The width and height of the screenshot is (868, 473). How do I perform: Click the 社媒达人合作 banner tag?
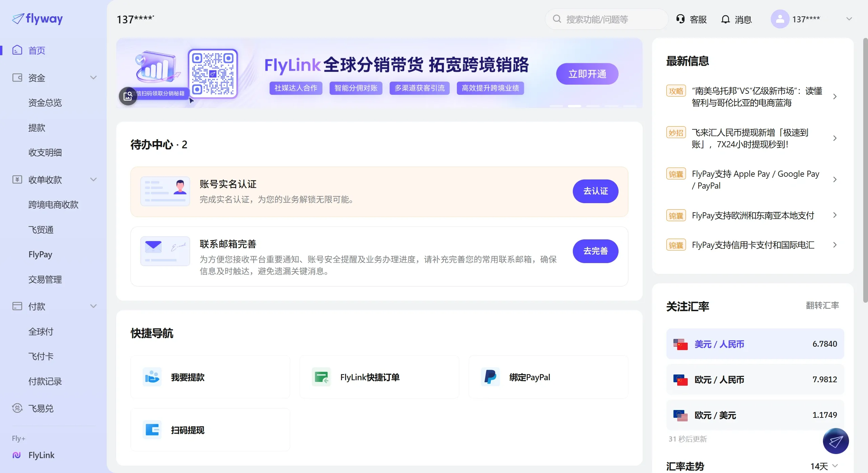[x=296, y=88]
